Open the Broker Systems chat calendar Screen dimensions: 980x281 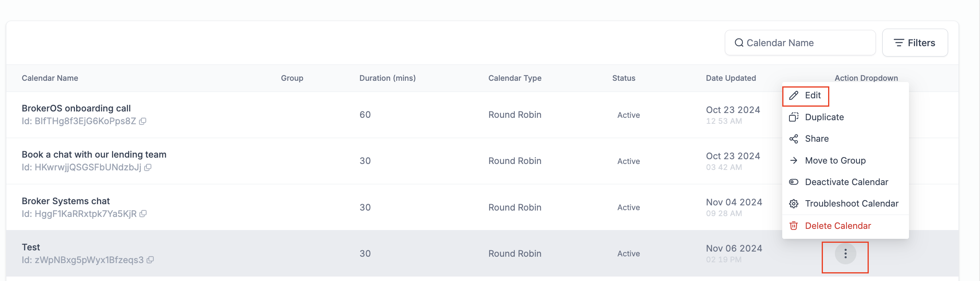[x=66, y=201]
